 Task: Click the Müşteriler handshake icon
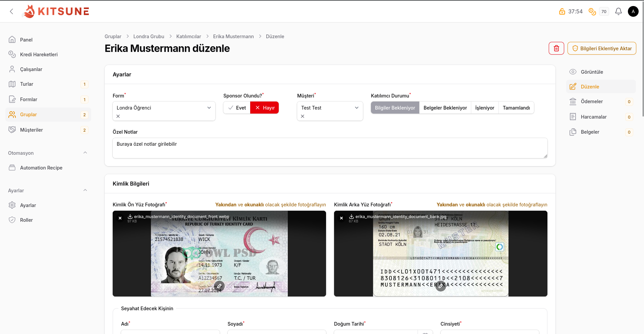(12, 130)
